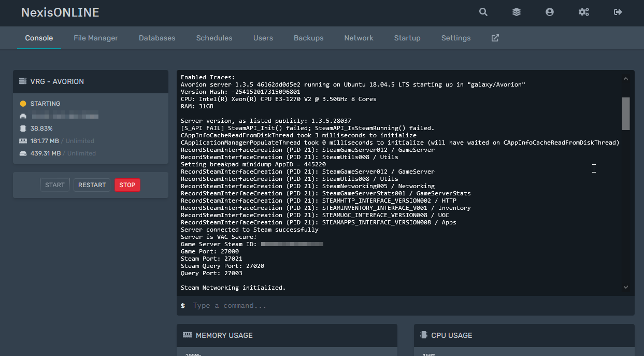The image size is (644, 356).
Task: Click the red STOP button
Action: pos(127,185)
